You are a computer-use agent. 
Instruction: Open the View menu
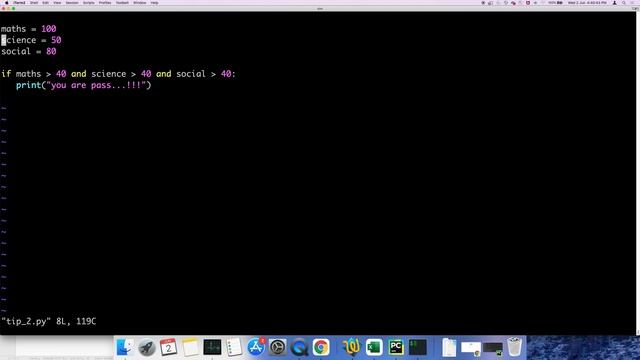[57, 3]
